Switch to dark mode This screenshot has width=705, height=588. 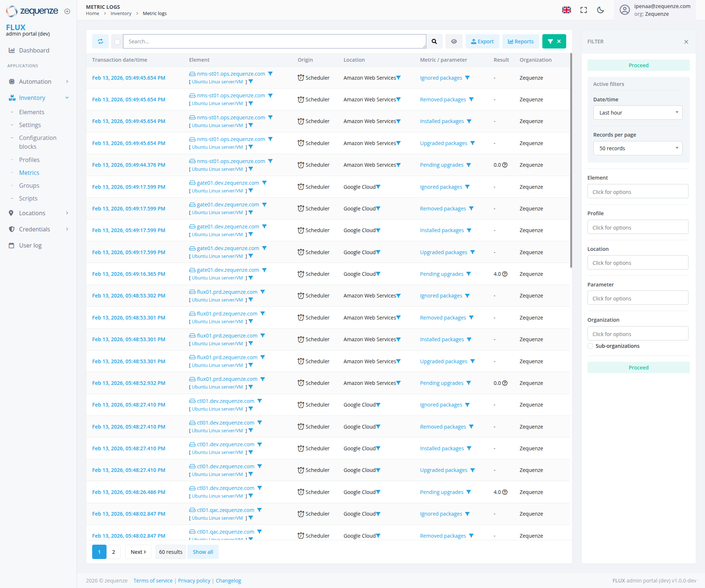(600, 10)
